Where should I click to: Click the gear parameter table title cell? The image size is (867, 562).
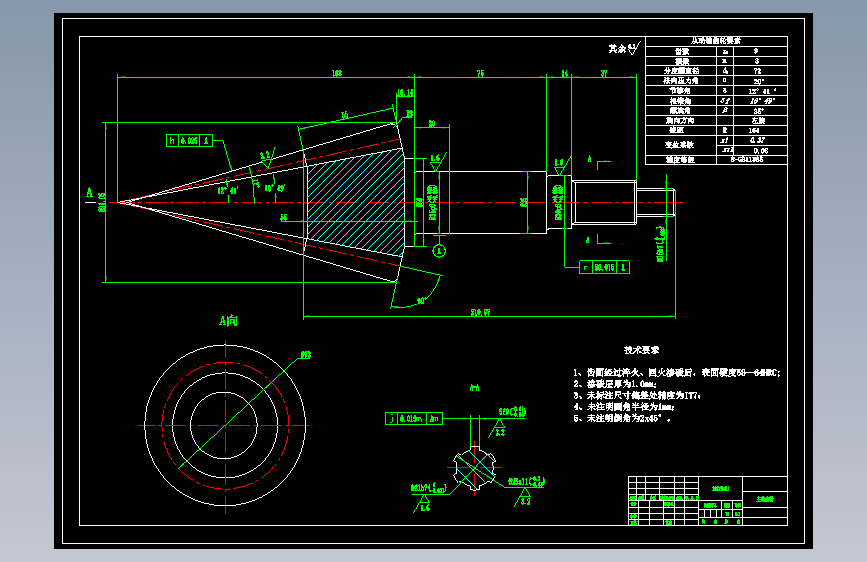point(716,41)
